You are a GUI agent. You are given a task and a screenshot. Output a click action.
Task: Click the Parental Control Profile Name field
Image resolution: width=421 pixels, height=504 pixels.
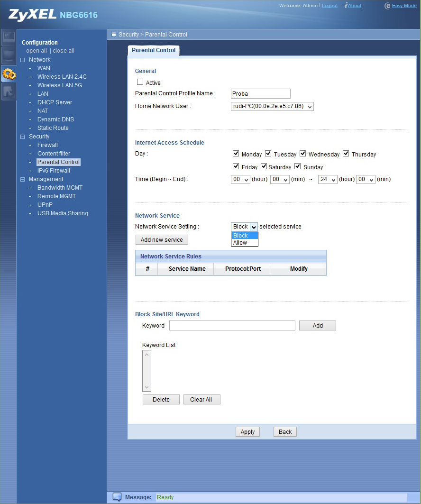coord(261,93)
